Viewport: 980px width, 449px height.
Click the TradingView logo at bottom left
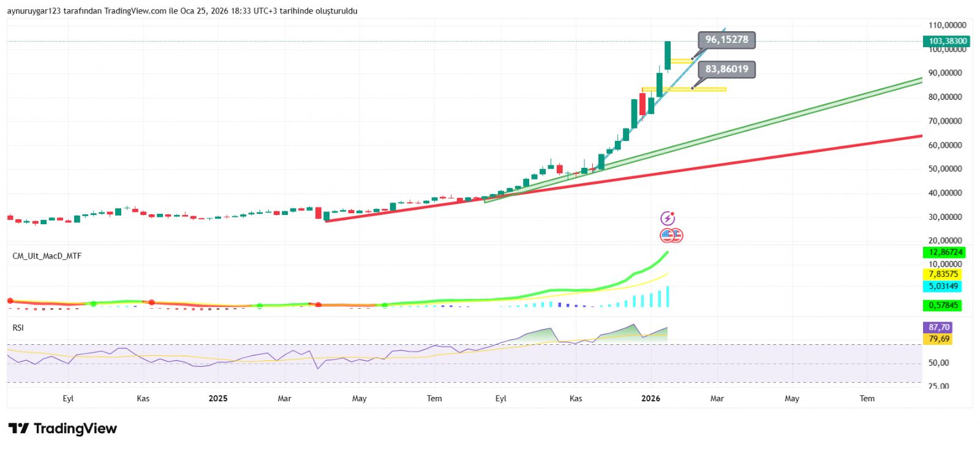pos(62,428)
